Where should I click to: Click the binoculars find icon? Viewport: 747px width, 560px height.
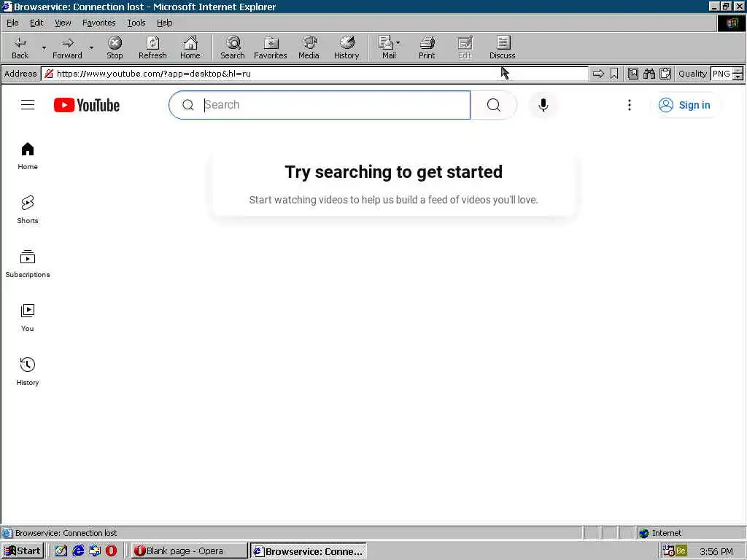point(649,74)
